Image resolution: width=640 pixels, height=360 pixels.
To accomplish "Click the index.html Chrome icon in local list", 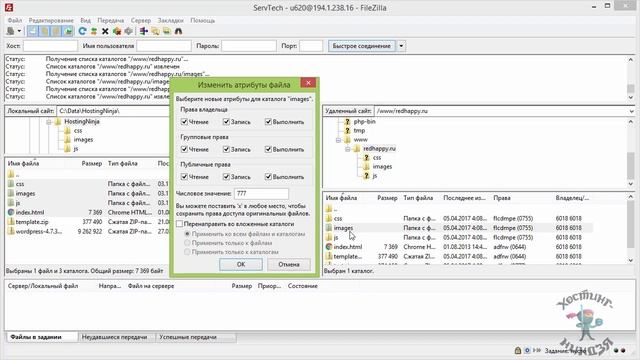I will click(x=11, y=212).
